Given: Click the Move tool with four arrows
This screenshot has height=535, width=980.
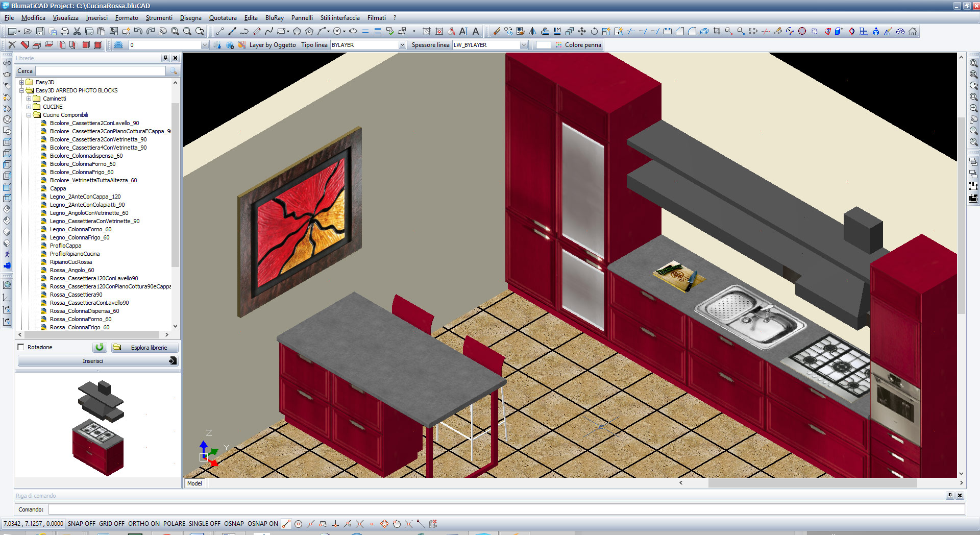Looking at the screenshot, I should click(x=582, y=32).
